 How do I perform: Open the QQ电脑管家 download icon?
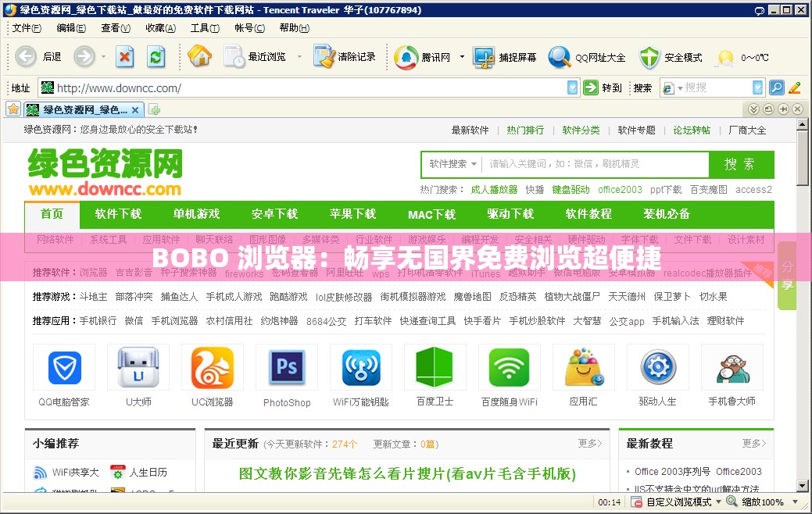(x=63, y=367)
